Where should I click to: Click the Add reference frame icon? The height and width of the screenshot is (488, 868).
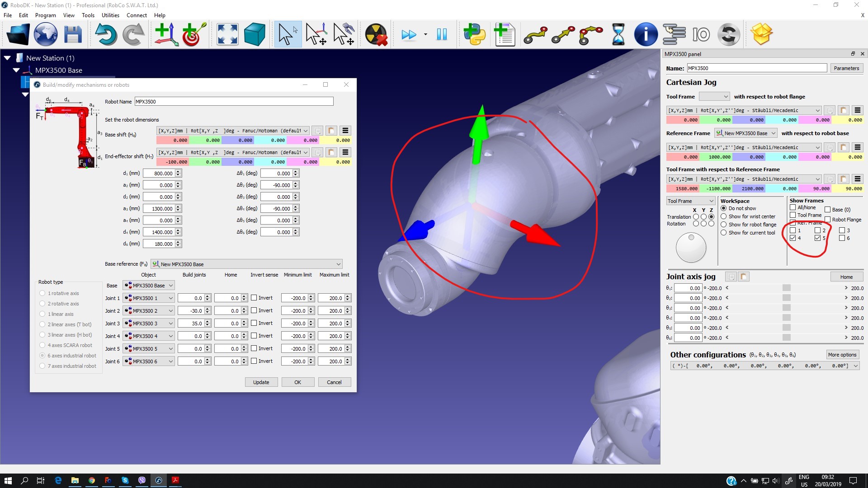[x=166, y=35]
